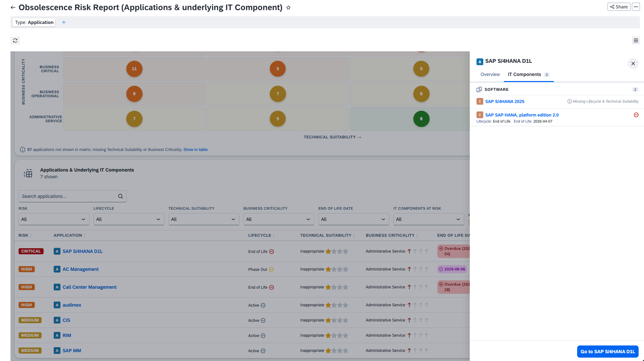Click the application icon beside audimex

click(57, 305)
